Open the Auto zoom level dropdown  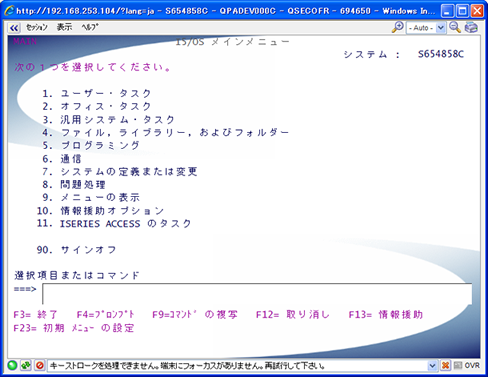point(426,28)
